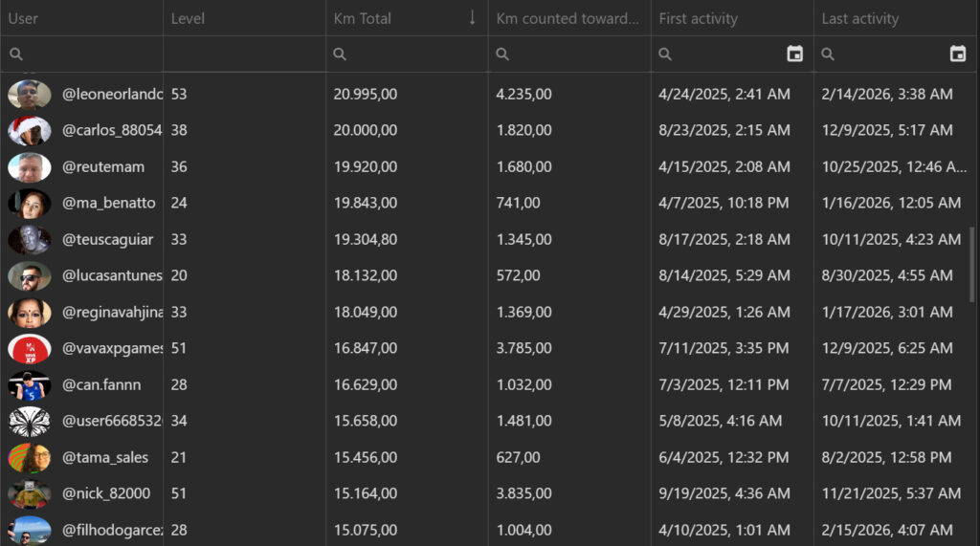
Task: Click the @vavaxpgames red avatar
Action: (29, 348)
